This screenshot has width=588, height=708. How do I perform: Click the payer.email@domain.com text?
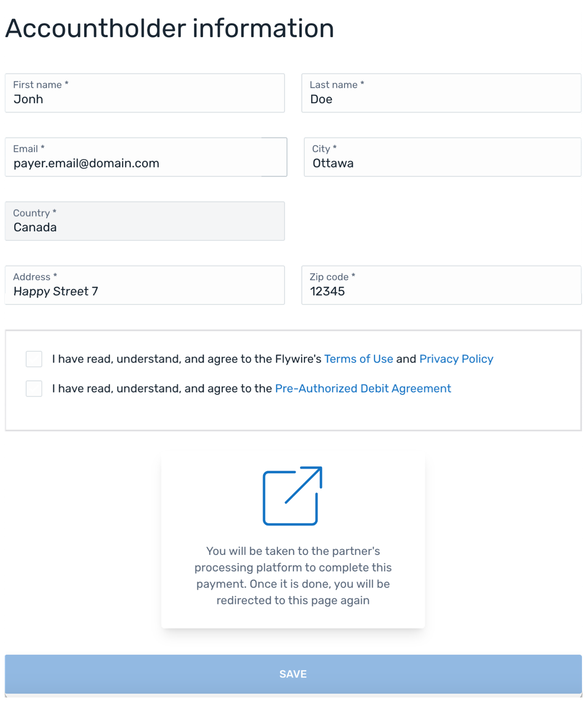87,164
